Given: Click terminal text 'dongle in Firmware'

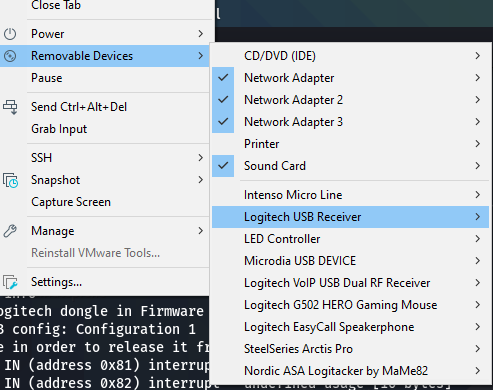Looking at the screenshot, I should (x=132, y=311).
